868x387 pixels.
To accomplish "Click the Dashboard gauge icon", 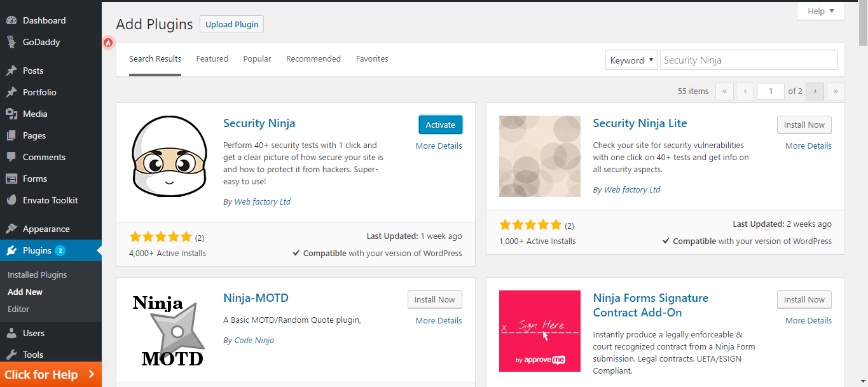I will pos(11,20).
